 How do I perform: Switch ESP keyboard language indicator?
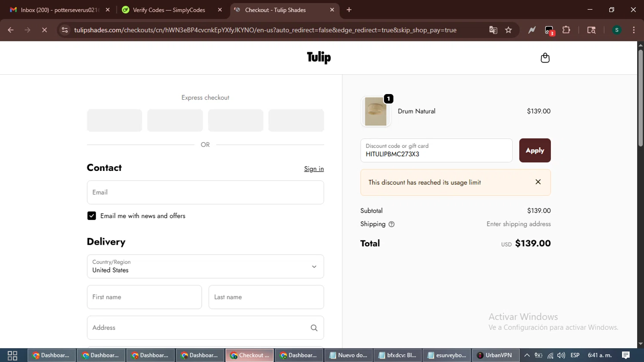coord(575,356)
